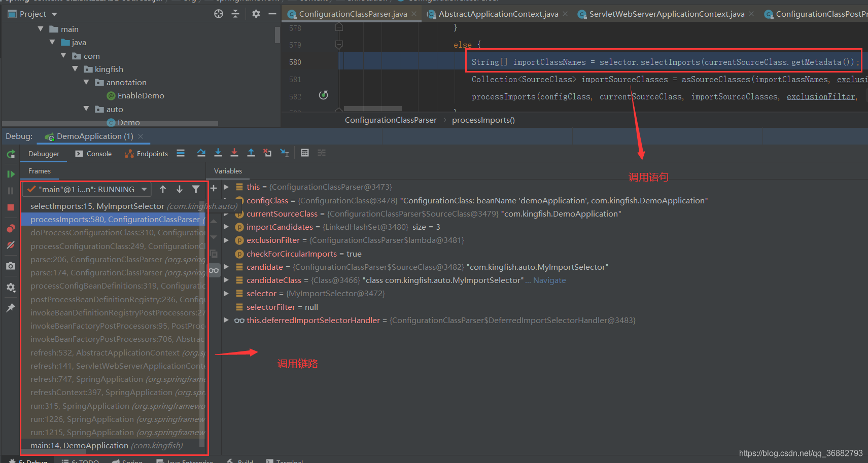
Task: Toggle show watches glasses icon
Action: click(214, 270)
